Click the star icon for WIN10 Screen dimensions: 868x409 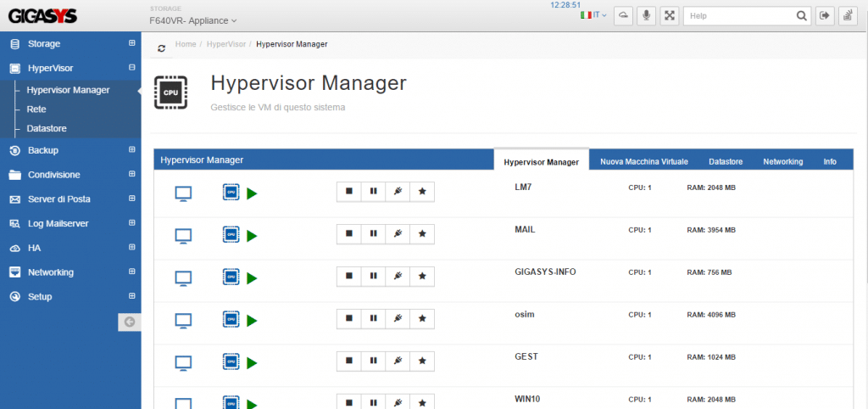click(422, 402)
